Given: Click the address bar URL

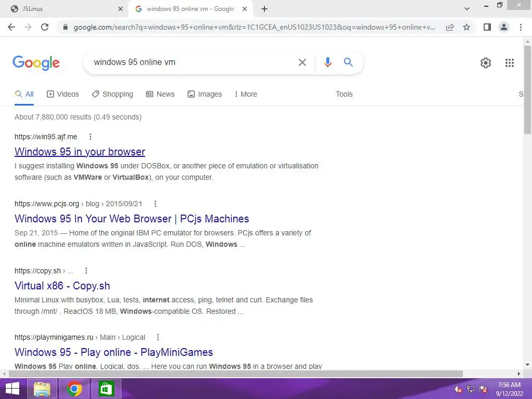Looking at the screenshot, I should click(x=254, y=27).
